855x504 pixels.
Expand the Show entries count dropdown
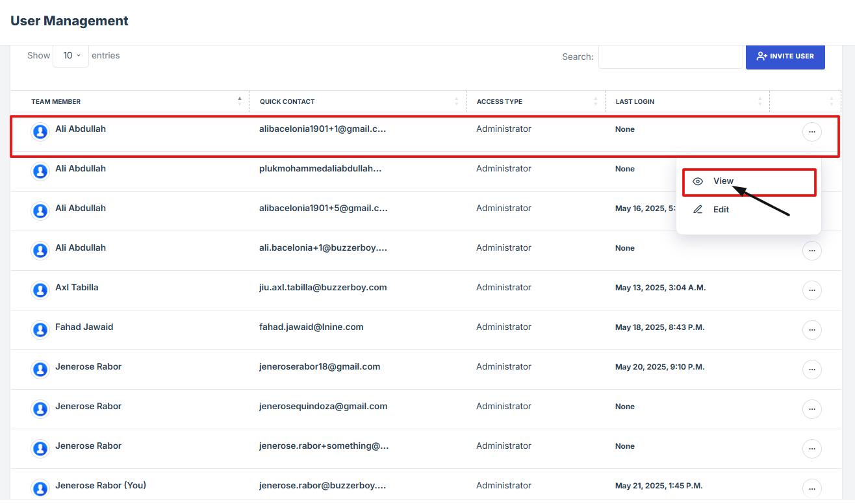pyautogui.click(x=71, y=56)
